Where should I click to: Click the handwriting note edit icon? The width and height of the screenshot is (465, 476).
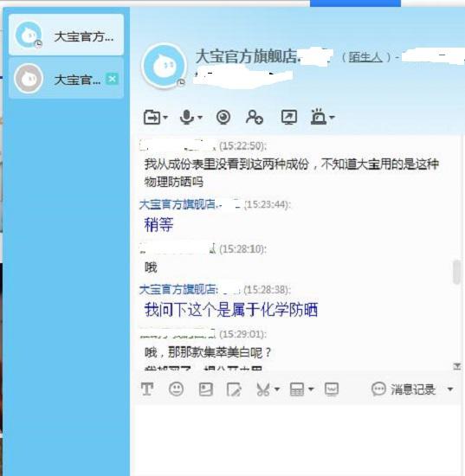click(234, 389)
